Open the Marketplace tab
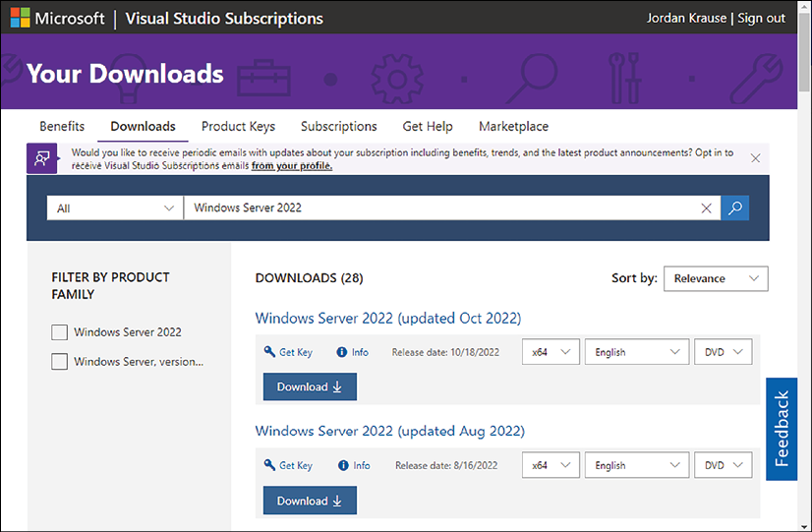The height and width of the screenshot is (532, 812). pos(514,127)
